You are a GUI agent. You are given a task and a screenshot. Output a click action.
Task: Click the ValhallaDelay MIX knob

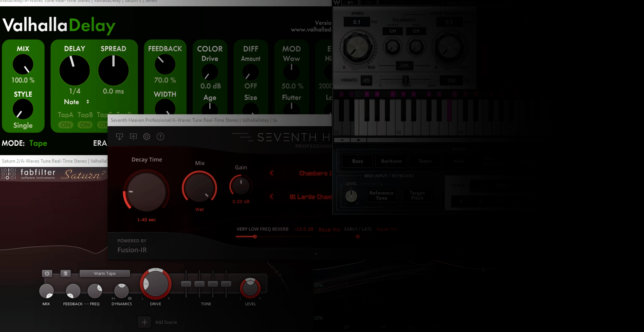[x=23, y=64]
